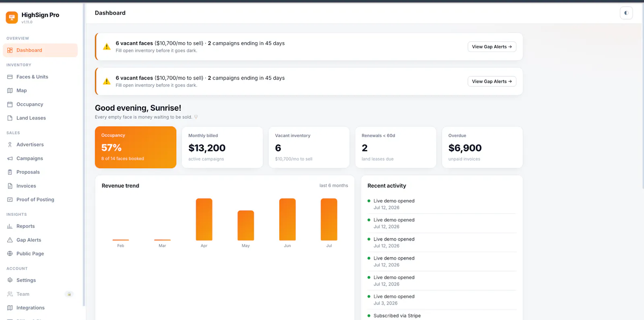
Task: Open Faces & Units section
Action: tap(40, 77)
